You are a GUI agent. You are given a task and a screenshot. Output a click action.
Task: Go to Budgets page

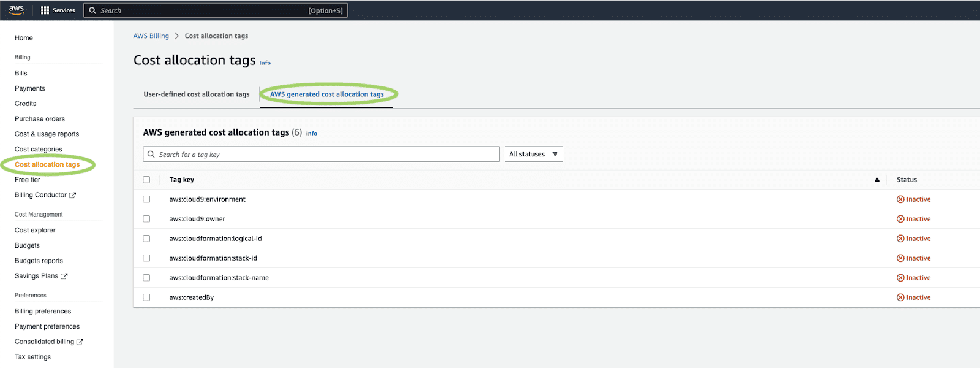click(x=27, y=245)
